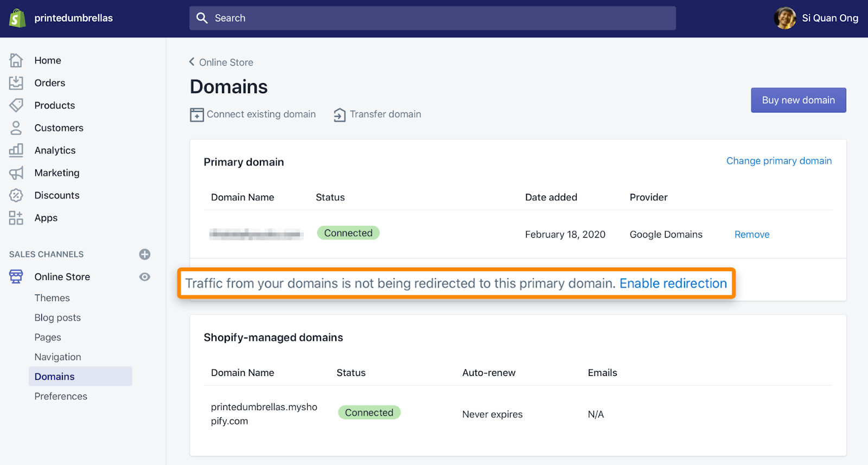Click the February 18, 2020 date
This screenshot has height=465, width=868.
[x=565, y=234]
